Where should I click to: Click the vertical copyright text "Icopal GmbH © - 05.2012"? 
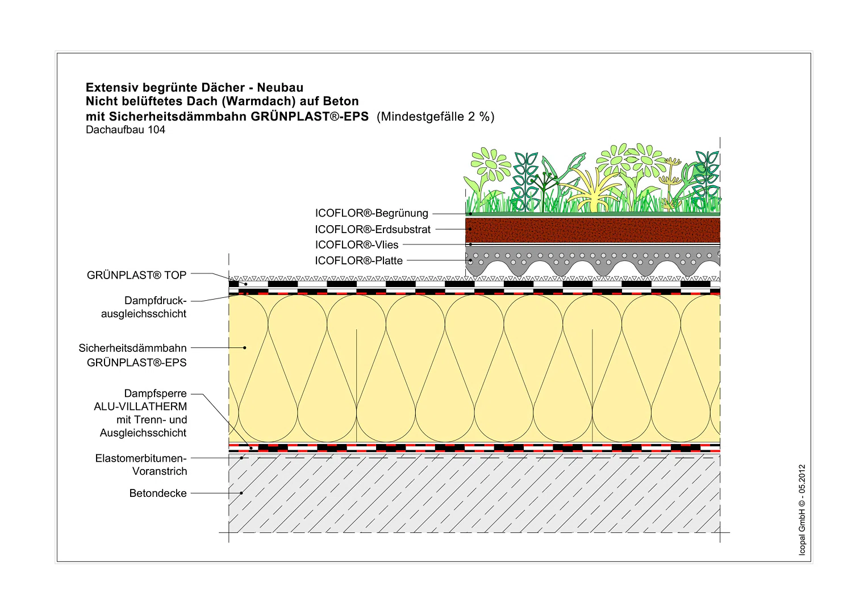point(802,510)
